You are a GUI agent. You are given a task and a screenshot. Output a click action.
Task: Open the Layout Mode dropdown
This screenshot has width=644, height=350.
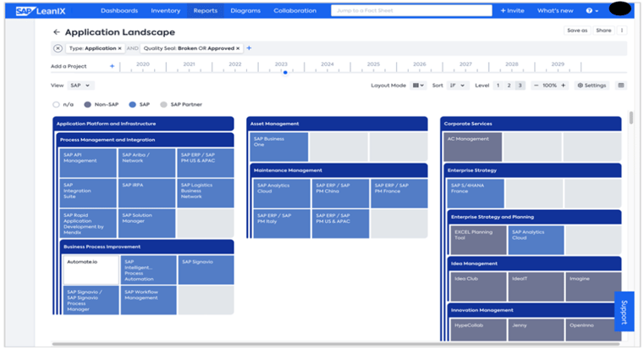(418, 86)
